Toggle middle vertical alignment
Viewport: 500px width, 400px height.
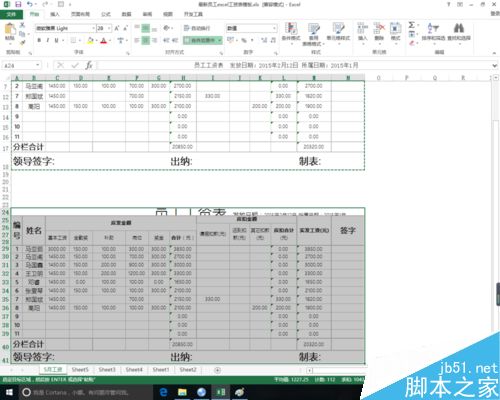coord(146,28)
